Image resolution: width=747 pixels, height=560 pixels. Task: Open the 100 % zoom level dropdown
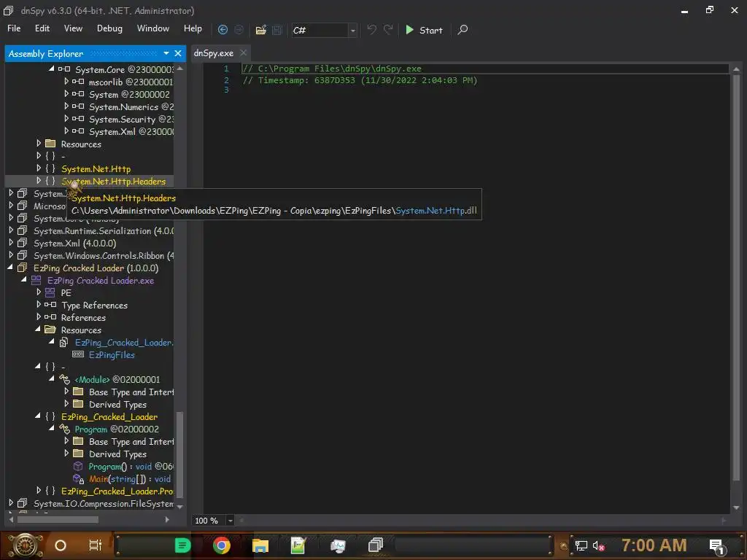click(x=231, y=521)
